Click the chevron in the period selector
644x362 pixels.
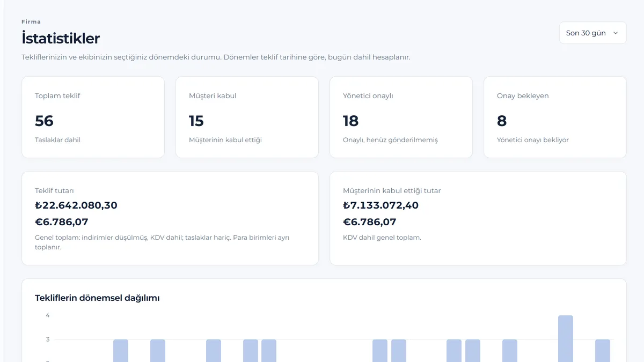(616, 33)
